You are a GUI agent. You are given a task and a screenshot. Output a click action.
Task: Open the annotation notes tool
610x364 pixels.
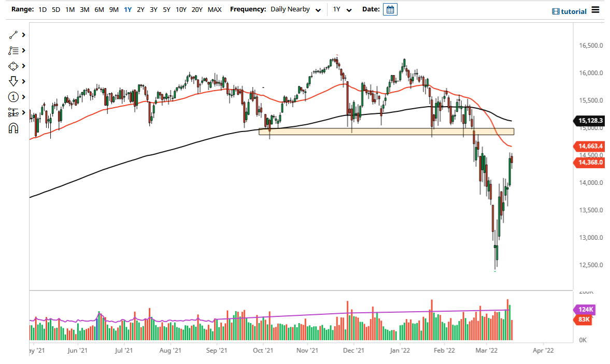point(14,50)
